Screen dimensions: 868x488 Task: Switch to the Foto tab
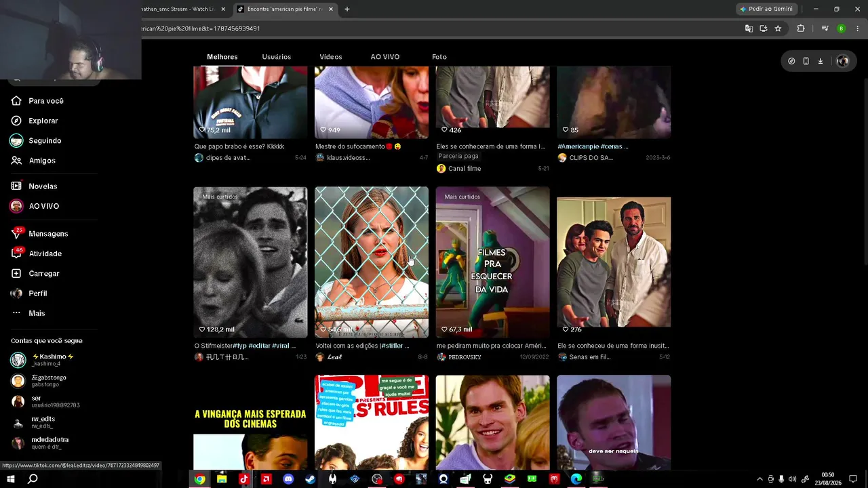pos(439,57)
